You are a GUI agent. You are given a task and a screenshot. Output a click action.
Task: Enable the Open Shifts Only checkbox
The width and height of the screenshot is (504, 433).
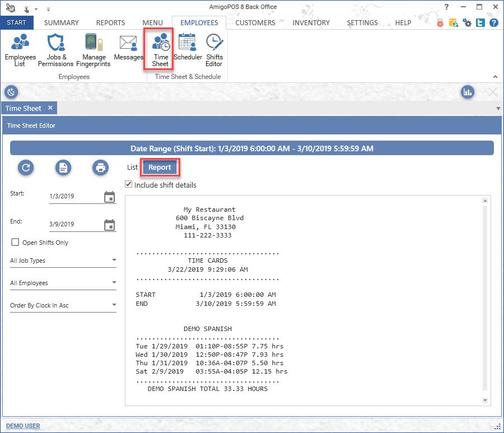(15, 243)
